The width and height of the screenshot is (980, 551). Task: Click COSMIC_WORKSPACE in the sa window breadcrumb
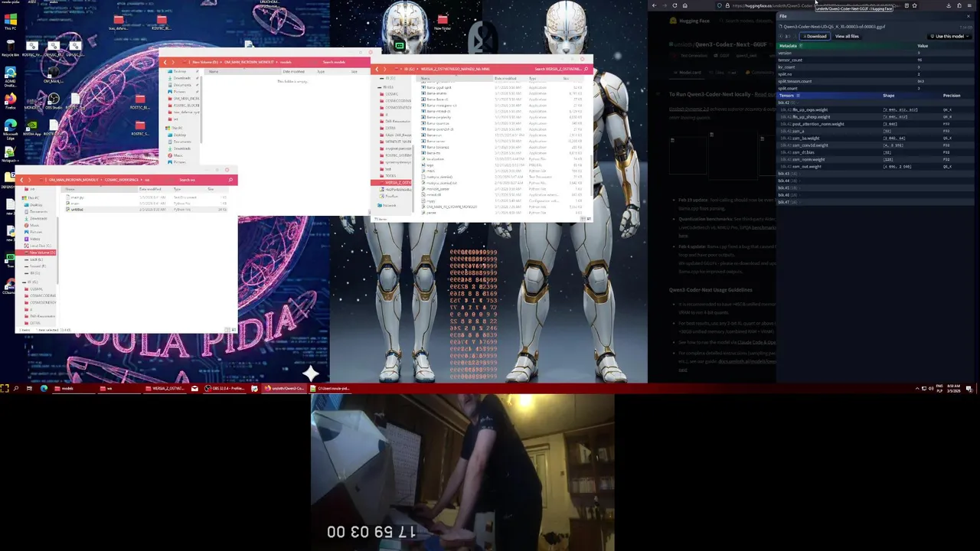click(122, 180)
